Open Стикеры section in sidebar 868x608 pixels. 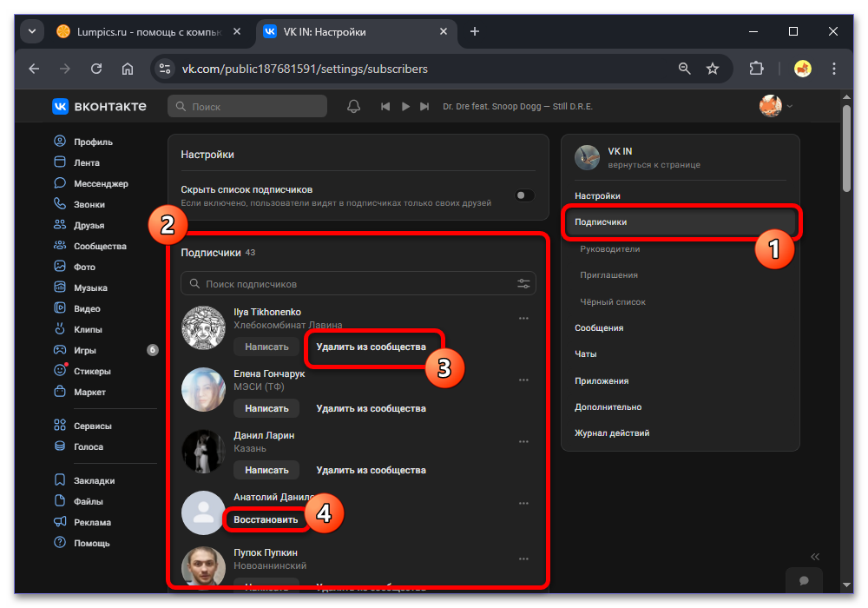click(x=82, y=371)
